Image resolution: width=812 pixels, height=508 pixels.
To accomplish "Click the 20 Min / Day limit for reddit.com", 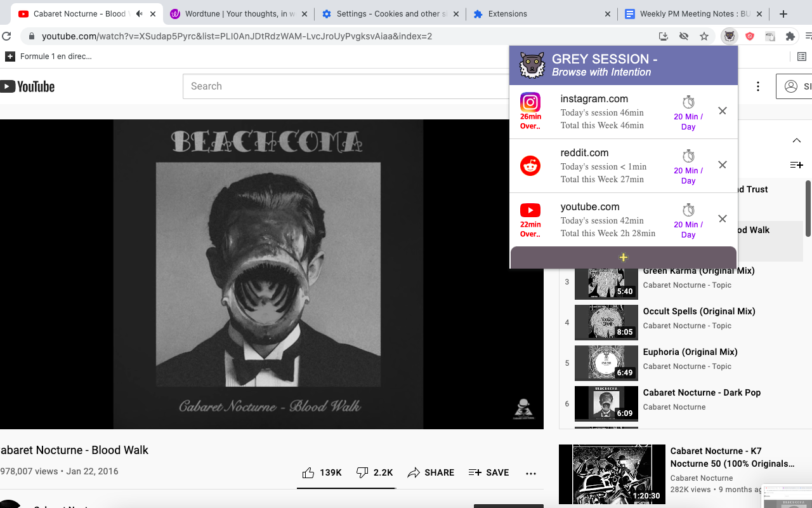I will 688,176.
